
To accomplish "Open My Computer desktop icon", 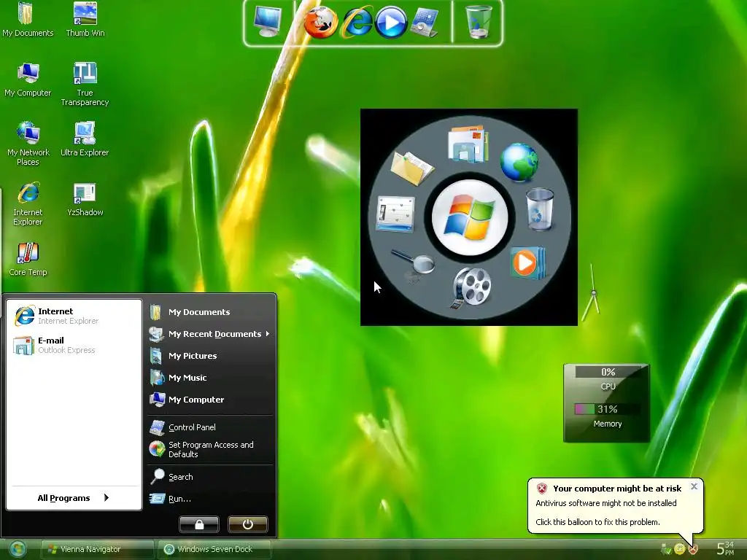I will tap(28, 79).
